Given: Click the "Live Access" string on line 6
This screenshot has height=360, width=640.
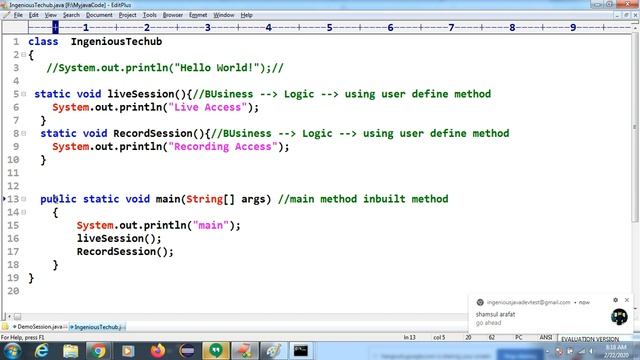Looking at the screenshot, I should tap(207, 107).
